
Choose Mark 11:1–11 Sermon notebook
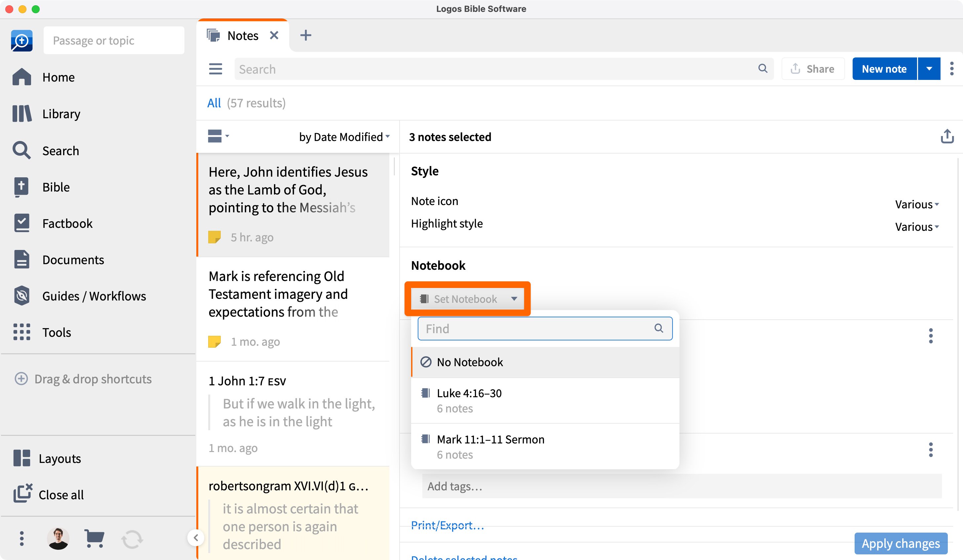point(545,447)
